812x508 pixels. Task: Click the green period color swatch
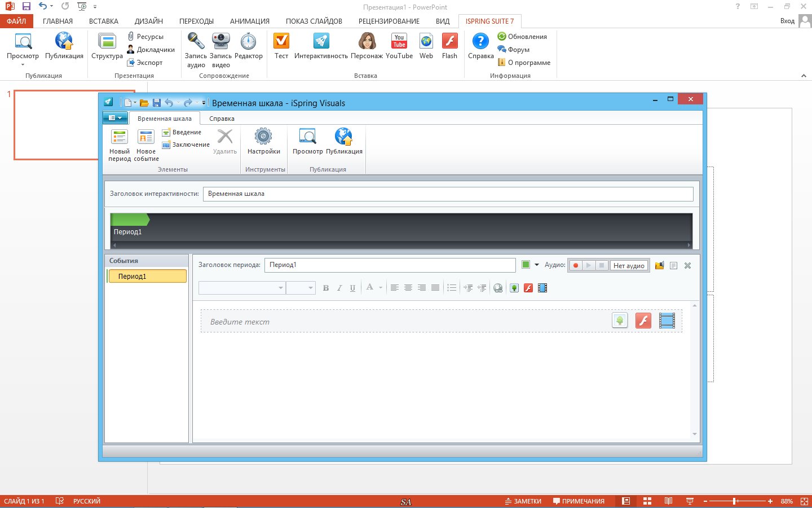tap(526, 265)
